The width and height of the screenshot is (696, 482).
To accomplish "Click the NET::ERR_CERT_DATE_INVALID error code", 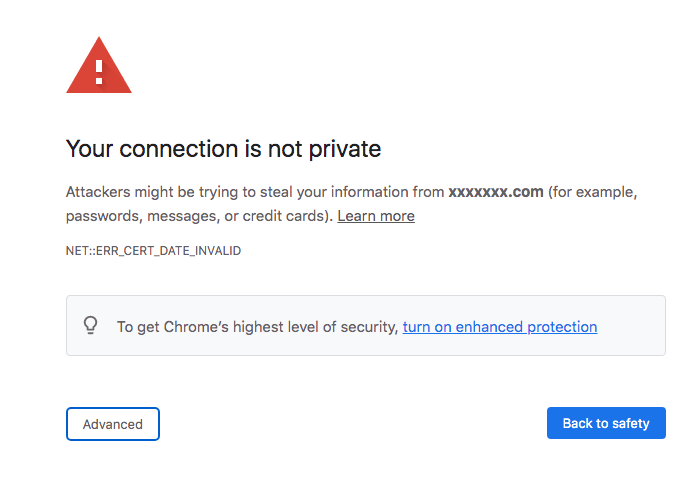I will (153, 251).
